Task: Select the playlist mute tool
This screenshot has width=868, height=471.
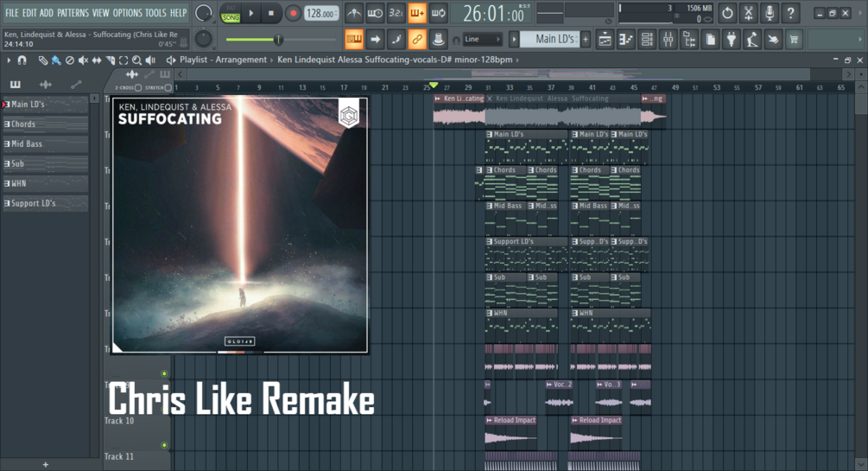Action: 83,60
